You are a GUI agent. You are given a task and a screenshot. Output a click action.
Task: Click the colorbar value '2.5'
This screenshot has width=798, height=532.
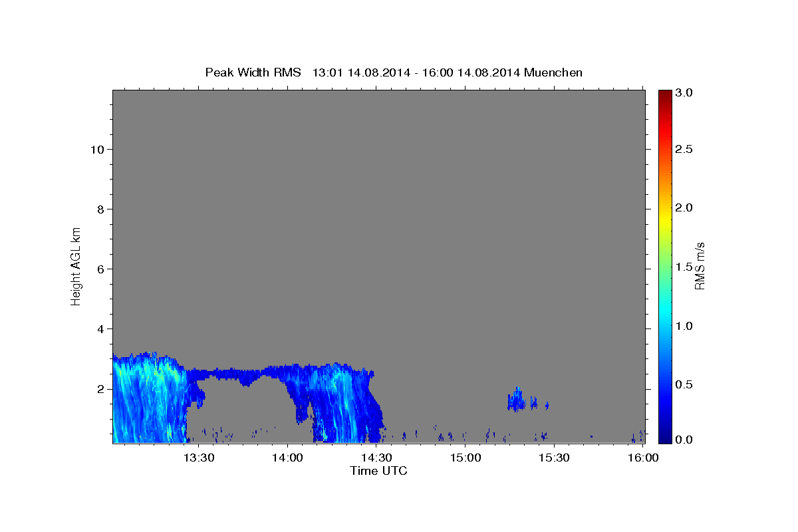[x=685, y=150]
